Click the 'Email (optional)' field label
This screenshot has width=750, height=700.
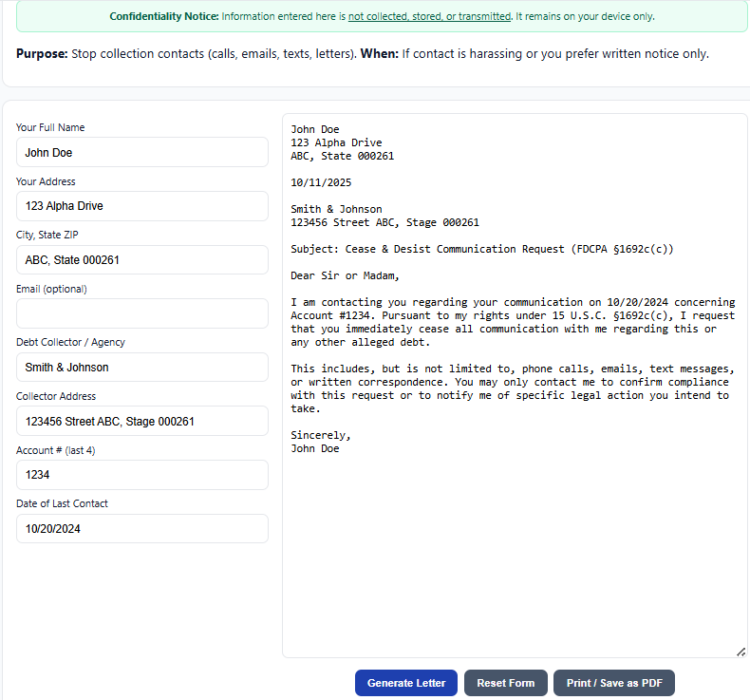[51, 289]
